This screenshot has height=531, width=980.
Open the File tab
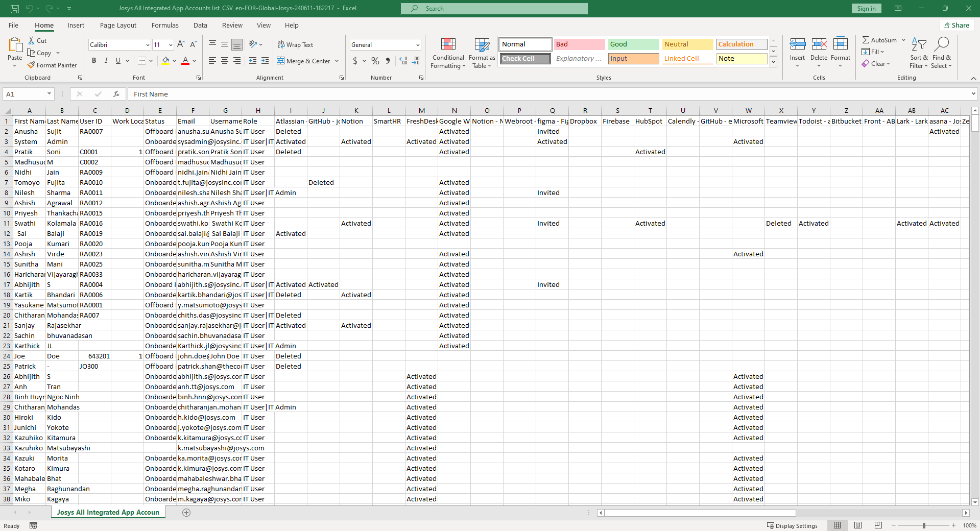pos(14,25)
